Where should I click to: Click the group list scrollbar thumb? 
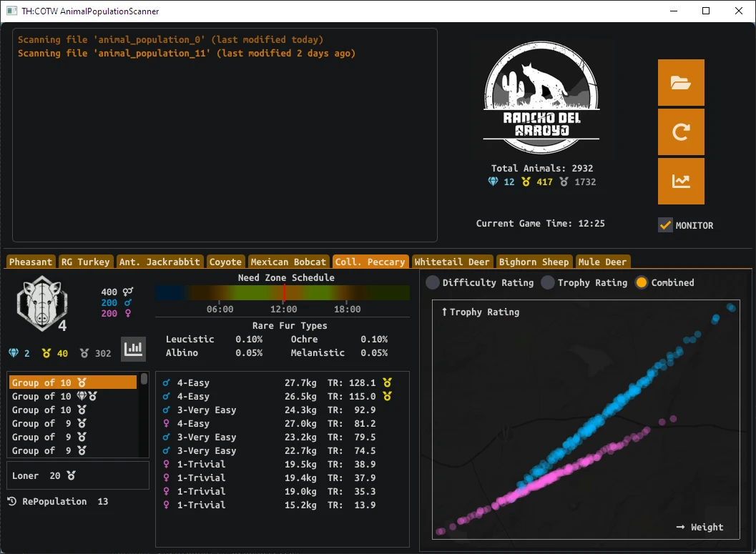coord(144,379)
